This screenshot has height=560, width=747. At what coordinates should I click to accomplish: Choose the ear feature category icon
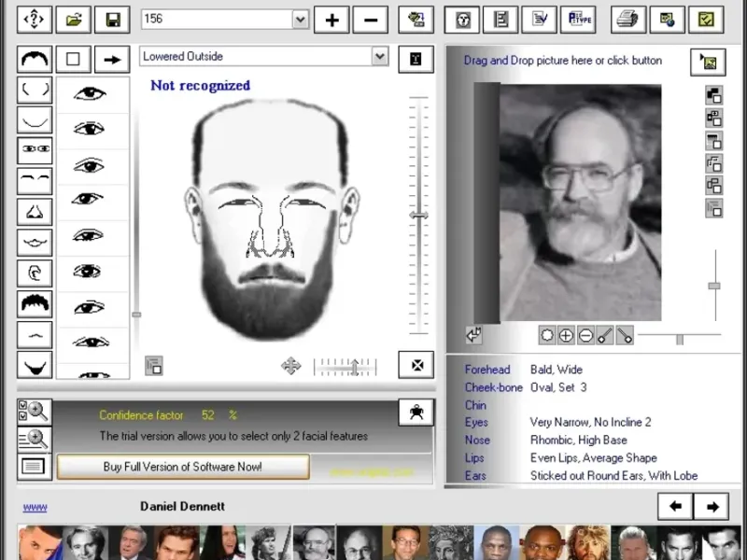[35, 273]
